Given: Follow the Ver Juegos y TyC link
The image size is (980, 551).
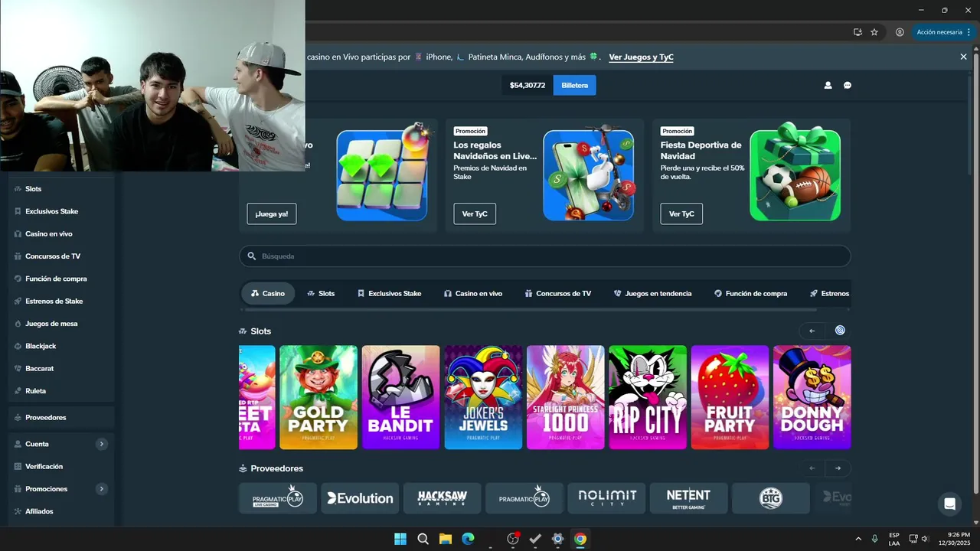Looking at the screenshot, I should (x=641, y=57).
